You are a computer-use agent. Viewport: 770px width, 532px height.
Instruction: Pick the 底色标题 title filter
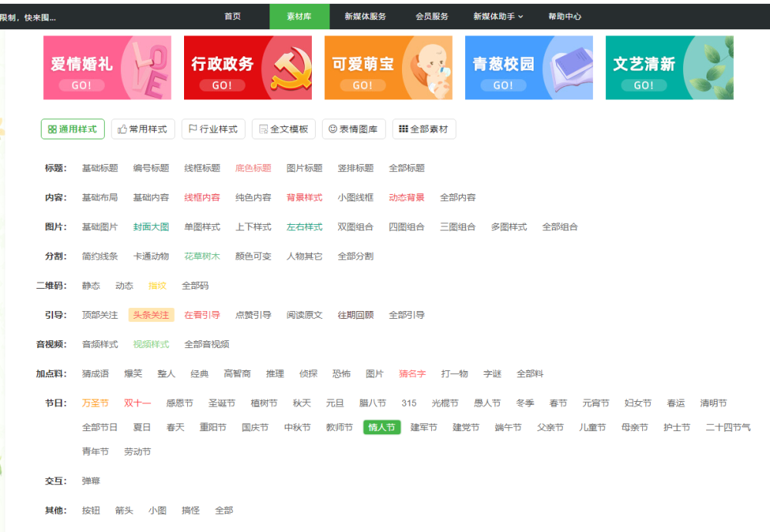(253, 168)
